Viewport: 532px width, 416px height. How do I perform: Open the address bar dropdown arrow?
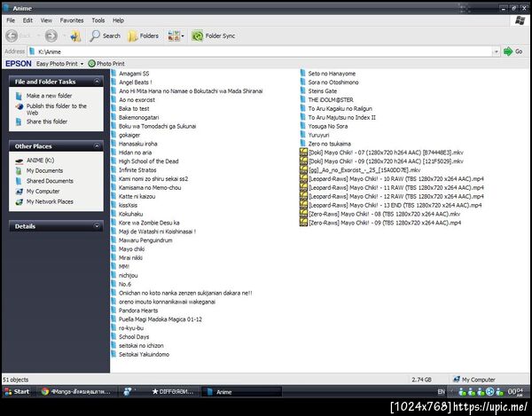(496, 51)
